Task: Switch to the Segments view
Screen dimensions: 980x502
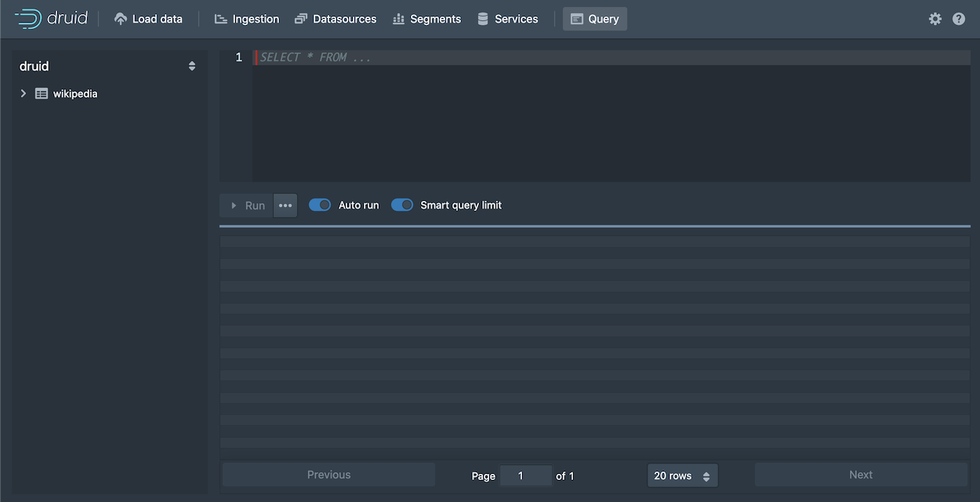Action: click(426, 19)
